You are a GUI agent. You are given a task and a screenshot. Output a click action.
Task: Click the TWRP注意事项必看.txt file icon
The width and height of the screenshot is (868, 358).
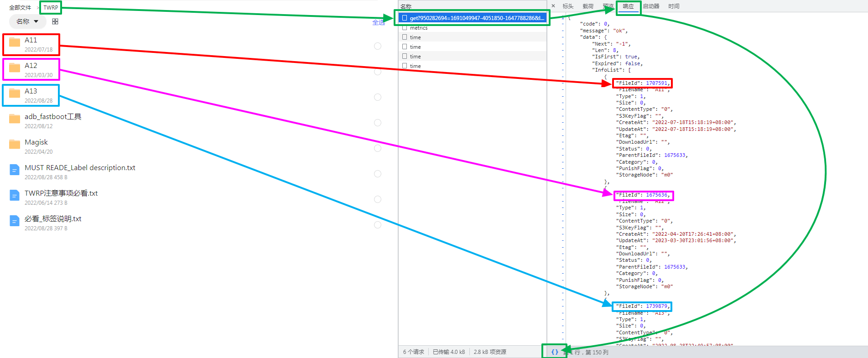(x=15, y=196)
